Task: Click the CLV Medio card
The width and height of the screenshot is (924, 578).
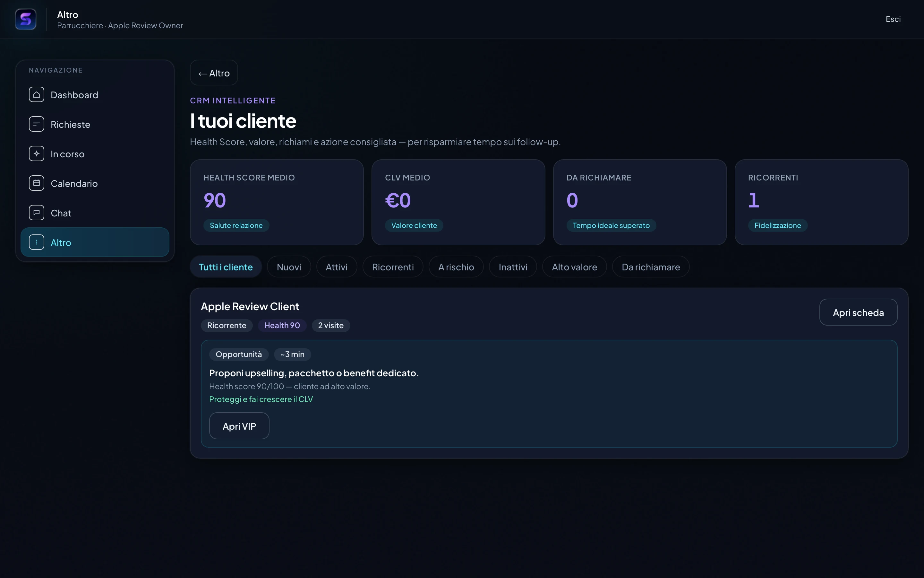Action: [458, 202]
